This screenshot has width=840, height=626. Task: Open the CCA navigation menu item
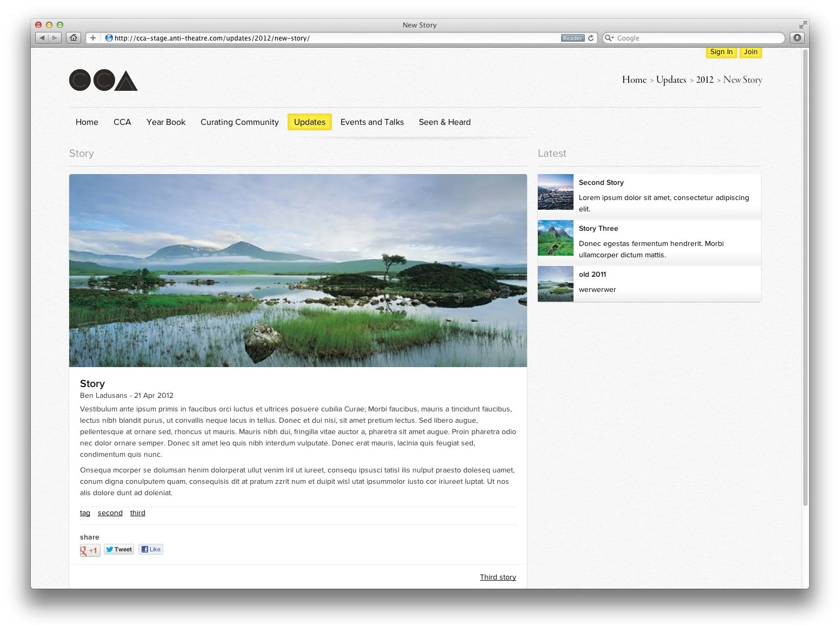click(122, 122)
